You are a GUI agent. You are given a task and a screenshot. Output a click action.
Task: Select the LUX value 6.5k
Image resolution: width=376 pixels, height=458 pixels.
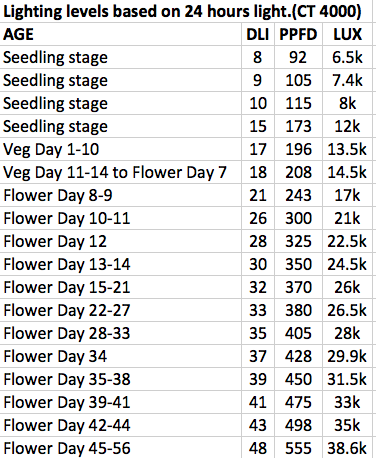coord(347,57)
